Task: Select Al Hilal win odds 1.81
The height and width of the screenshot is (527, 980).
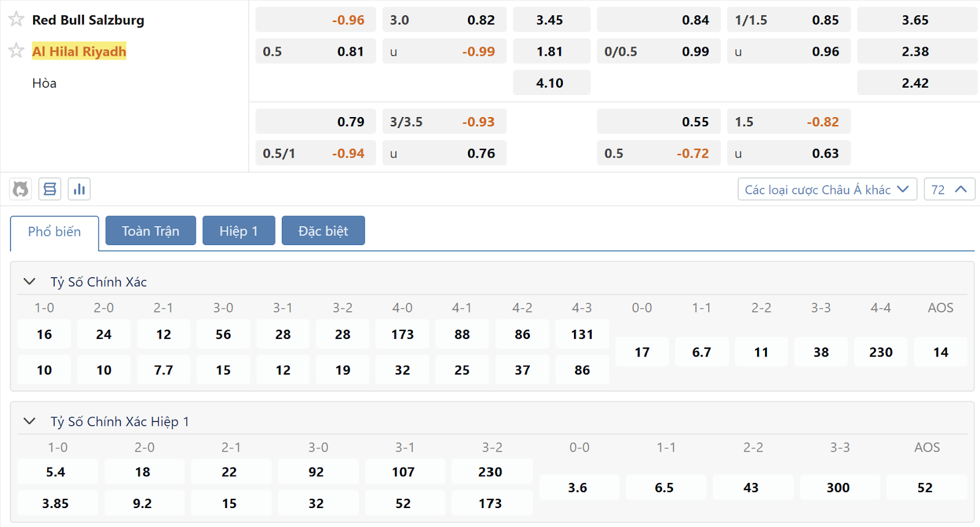Action: 552,51
